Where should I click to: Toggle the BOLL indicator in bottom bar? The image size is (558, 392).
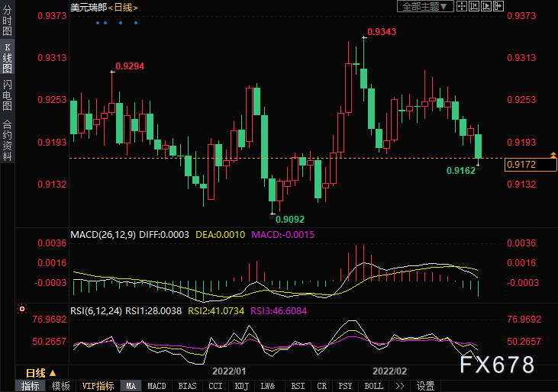(373, 386)
